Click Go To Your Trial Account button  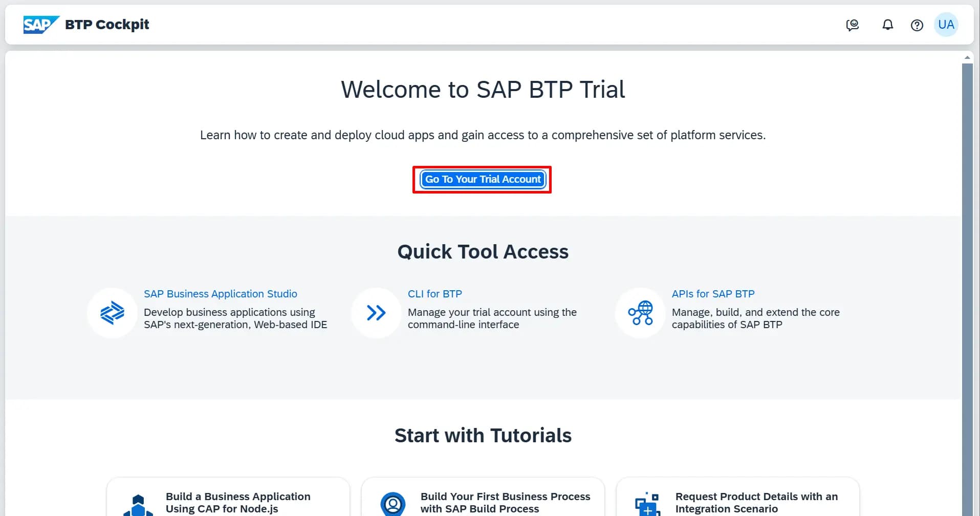tap(483, 179)
